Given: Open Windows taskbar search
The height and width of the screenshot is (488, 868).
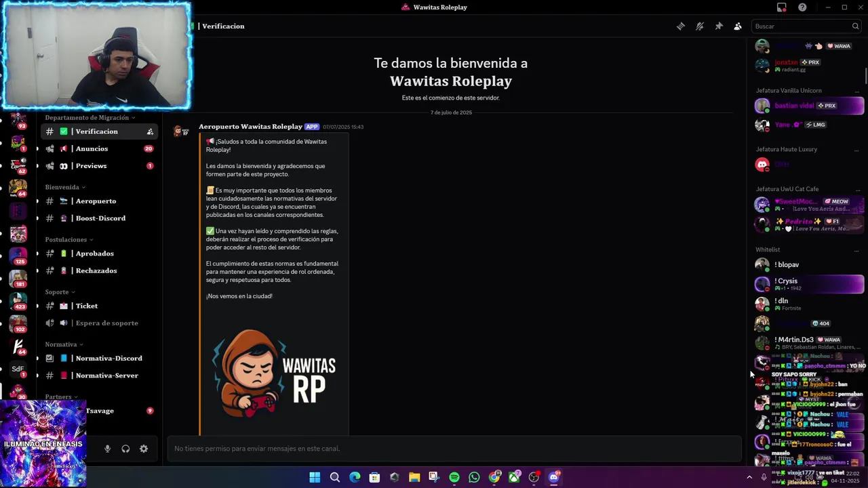Looking at the screenshot, I should (335, 478).
